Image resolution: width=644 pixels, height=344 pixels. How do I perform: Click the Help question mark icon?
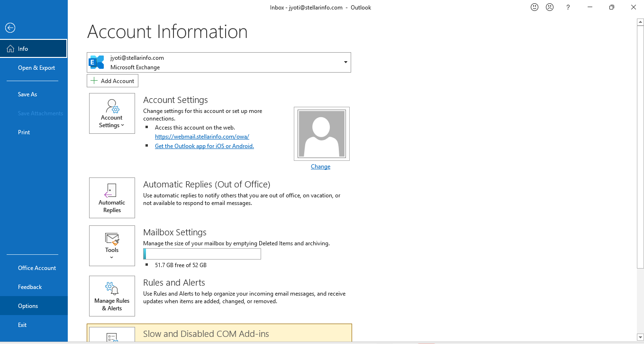(568, 7)
